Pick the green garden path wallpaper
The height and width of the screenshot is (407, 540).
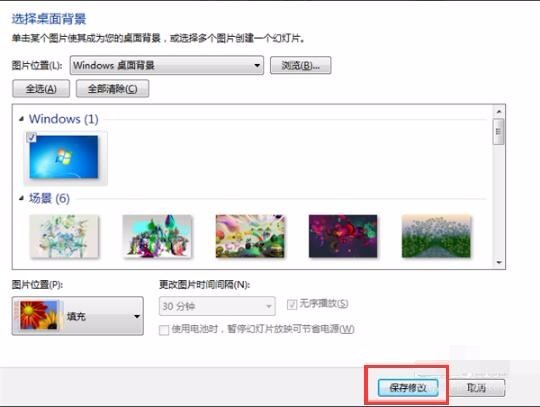click(436, 236)
